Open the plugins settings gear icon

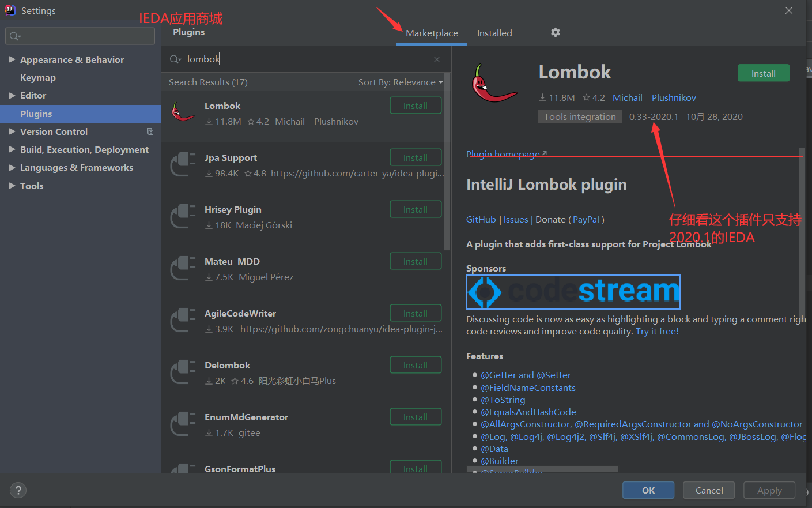(x=555, y=33)
